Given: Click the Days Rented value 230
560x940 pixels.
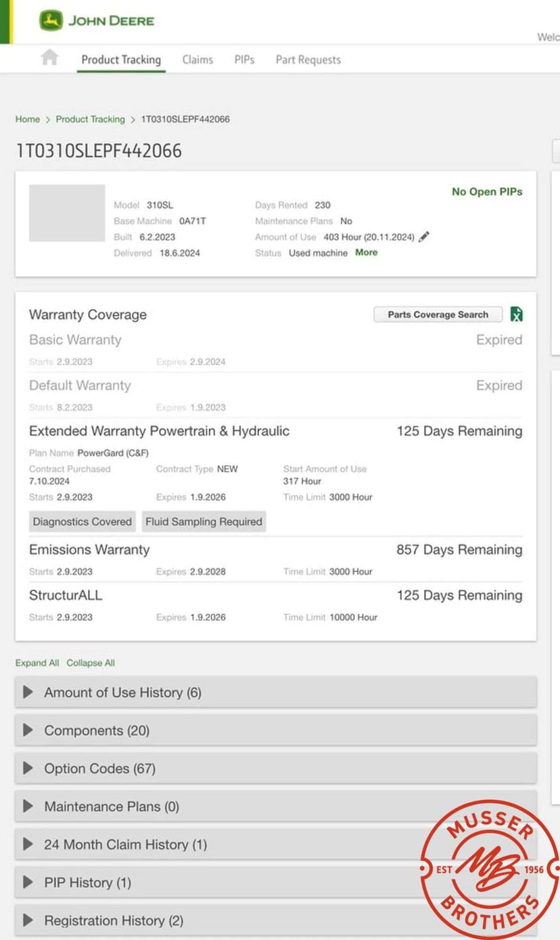Looking at the screenshot, I should (x=323, y=205).
